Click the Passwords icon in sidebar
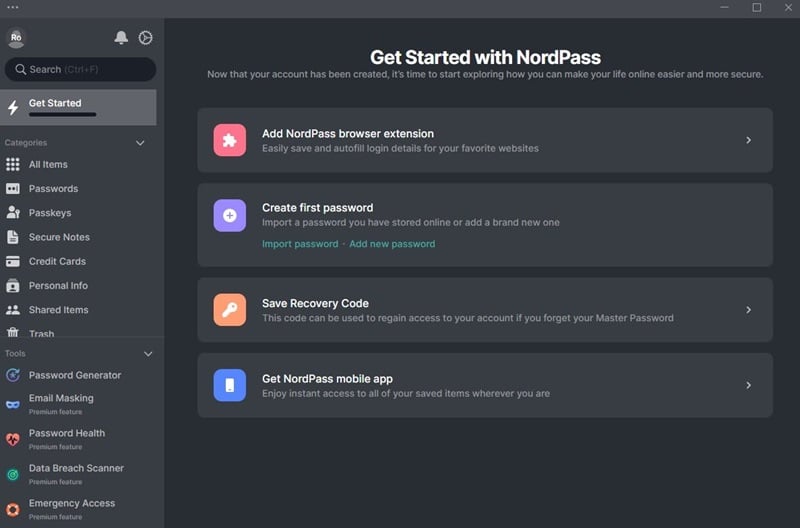Viewport: 800px width, 528px height. click(13, 189)
